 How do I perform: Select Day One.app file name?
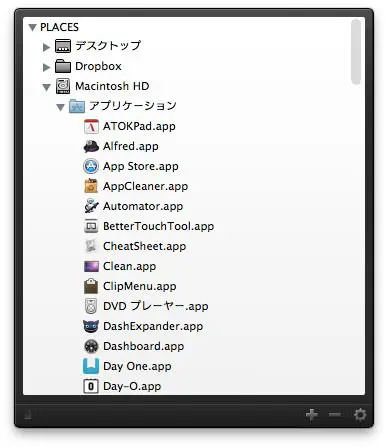137,367
